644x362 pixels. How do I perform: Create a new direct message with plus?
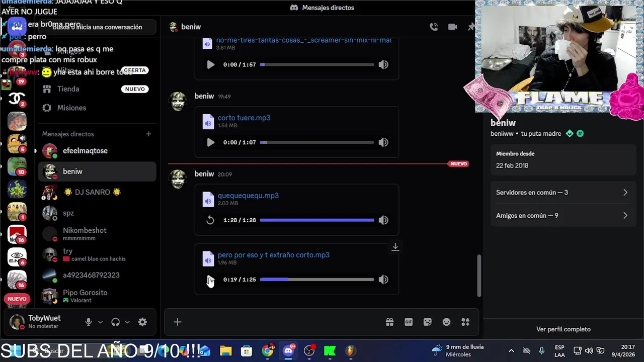148,134
